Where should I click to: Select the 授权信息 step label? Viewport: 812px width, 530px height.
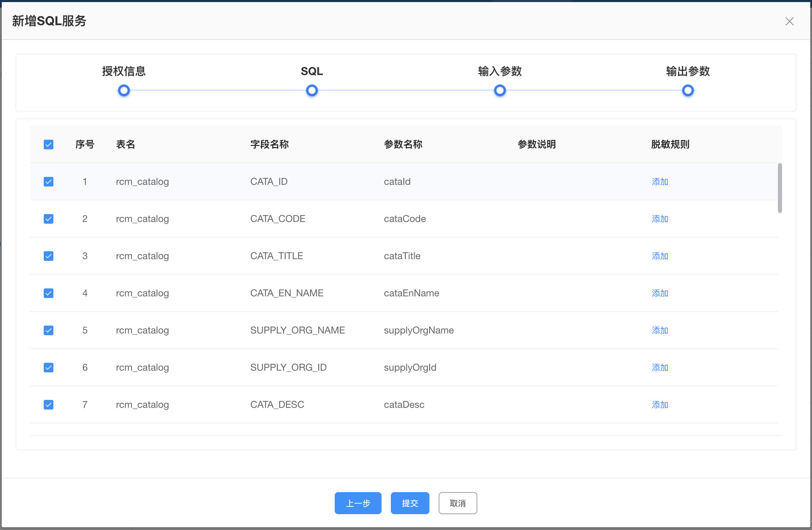[124, 71]
